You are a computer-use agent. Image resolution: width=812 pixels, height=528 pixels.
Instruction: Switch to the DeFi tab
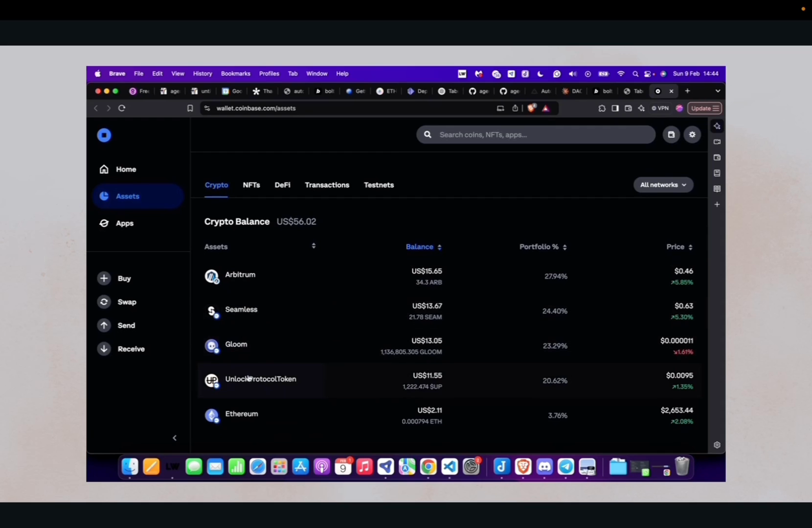tap(282, 185)
